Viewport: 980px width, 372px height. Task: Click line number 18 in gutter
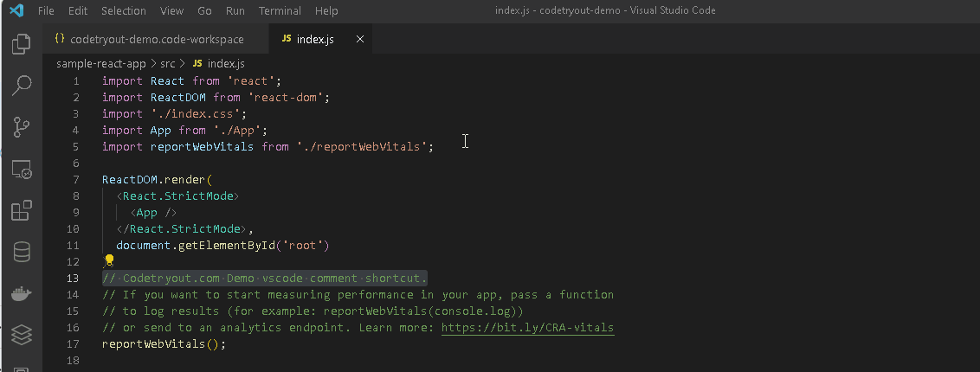(73, 360)
